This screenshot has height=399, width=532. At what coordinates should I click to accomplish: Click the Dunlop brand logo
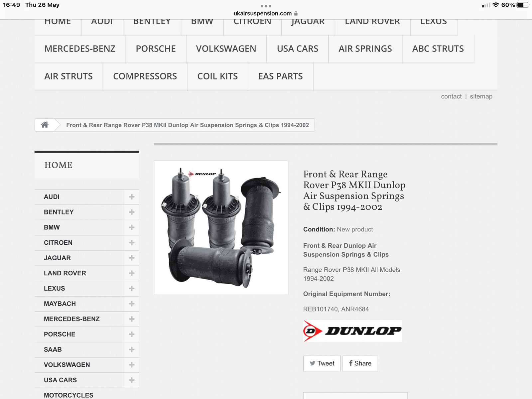[352, 331]
